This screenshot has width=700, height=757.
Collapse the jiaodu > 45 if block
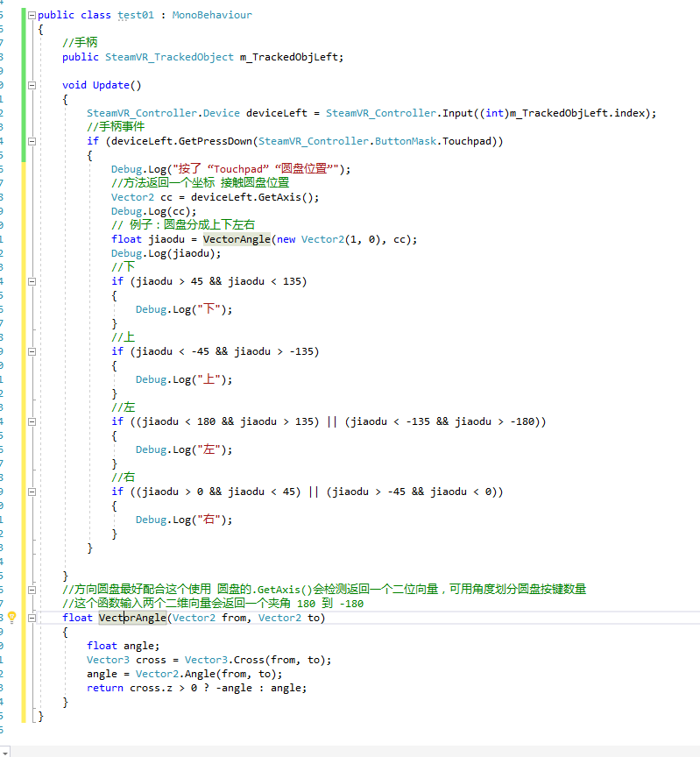click(32, 281)
